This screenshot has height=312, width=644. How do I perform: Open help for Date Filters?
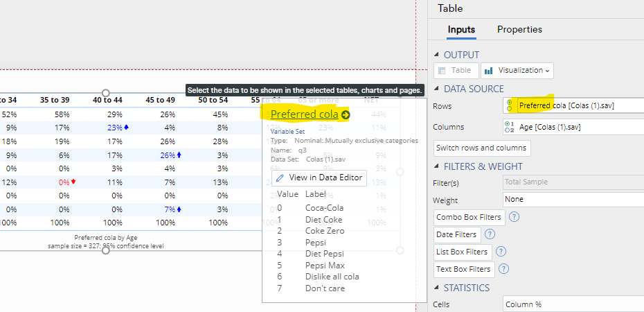[490, 234]
